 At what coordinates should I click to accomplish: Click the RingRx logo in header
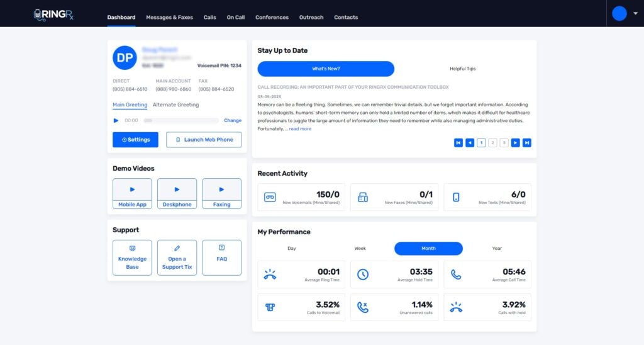(x=54, y=14)
